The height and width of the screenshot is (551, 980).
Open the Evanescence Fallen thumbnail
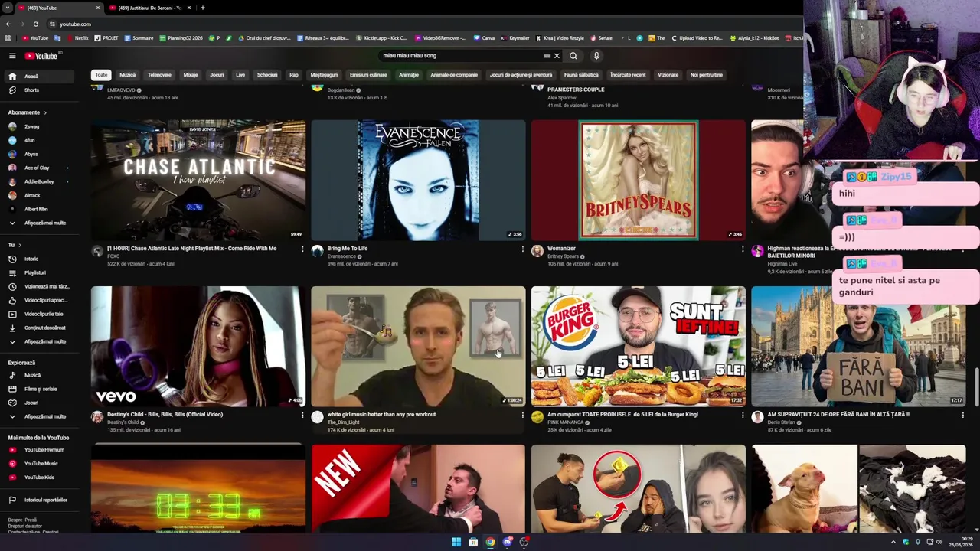coord(418,180)
